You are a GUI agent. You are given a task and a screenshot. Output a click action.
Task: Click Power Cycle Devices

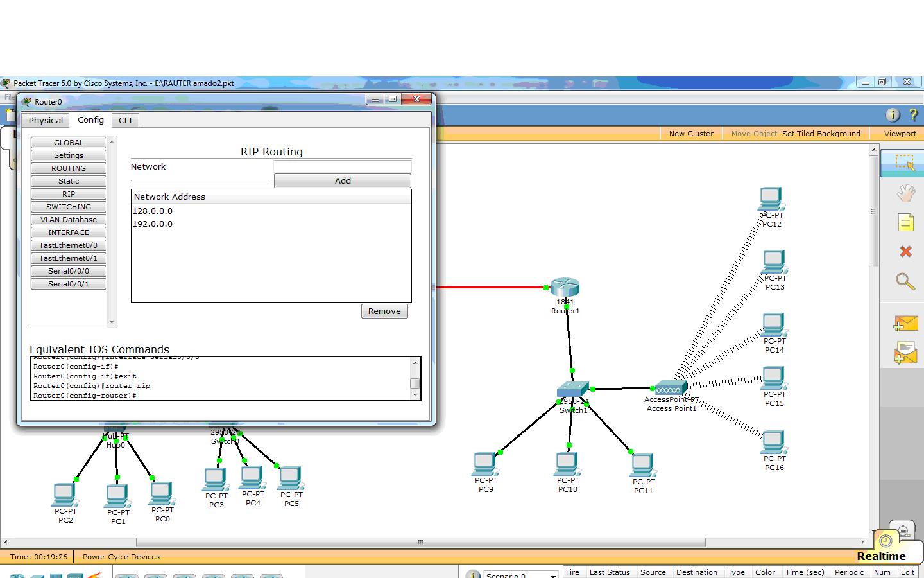tap(121, 557)
